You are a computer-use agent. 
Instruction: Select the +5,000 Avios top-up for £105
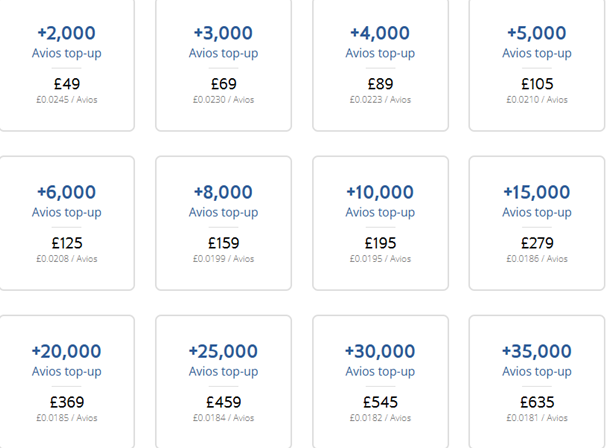(537, 65)
